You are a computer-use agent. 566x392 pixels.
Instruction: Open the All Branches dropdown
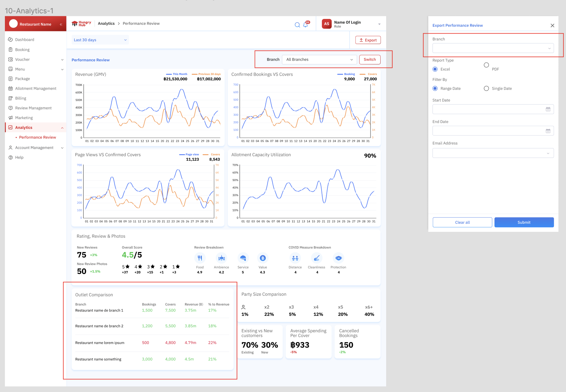319,60
